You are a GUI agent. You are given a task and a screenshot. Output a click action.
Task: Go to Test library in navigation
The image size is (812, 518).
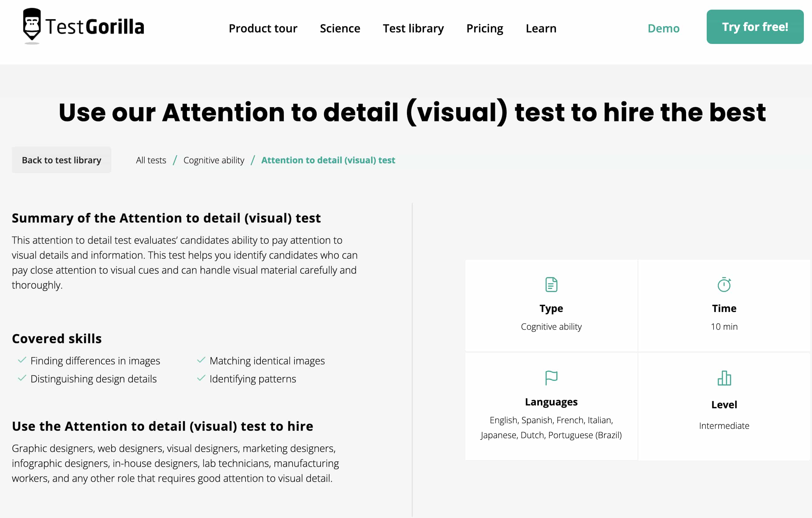pyautogui.click(x=413, y=28)
